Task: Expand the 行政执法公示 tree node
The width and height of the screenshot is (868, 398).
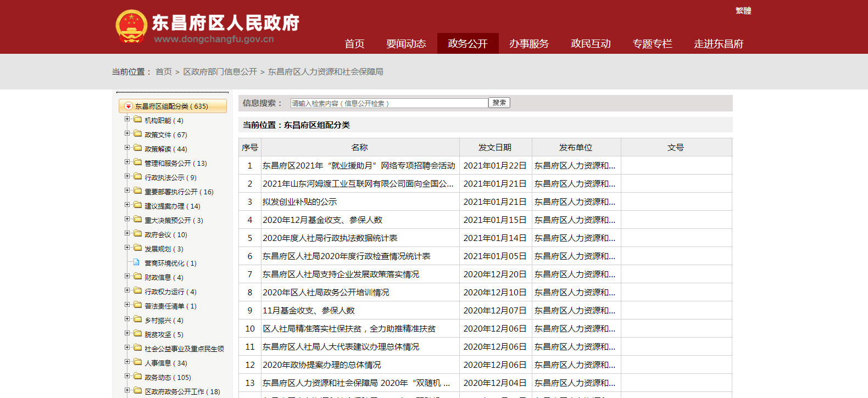Action: (x=127, y=176)
